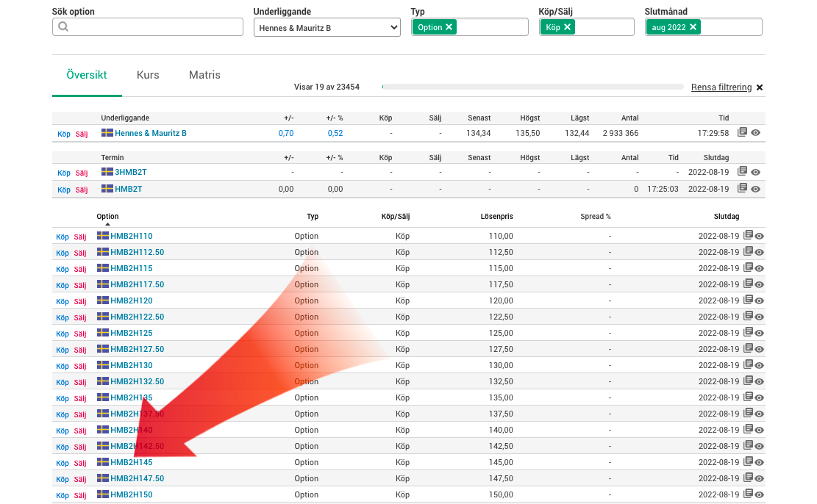The image size is (817, 504).
Task: Click Köp for HMB2H120 option
Action: [63, 301]
